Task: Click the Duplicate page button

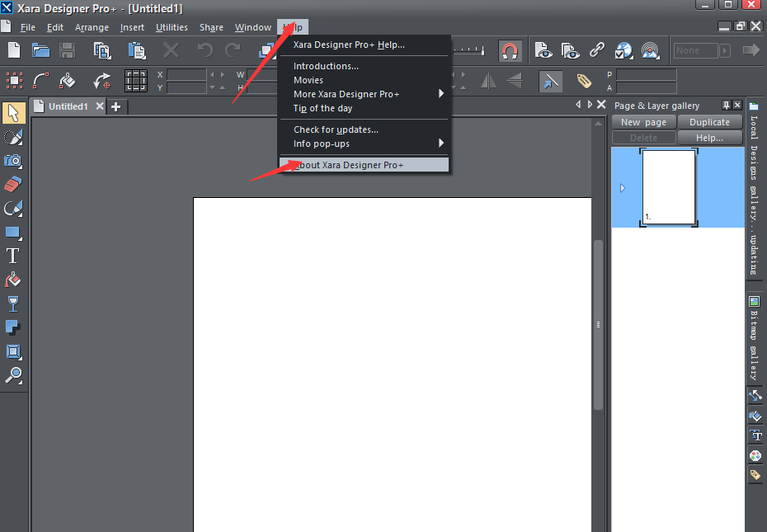Action: [710, 122]
